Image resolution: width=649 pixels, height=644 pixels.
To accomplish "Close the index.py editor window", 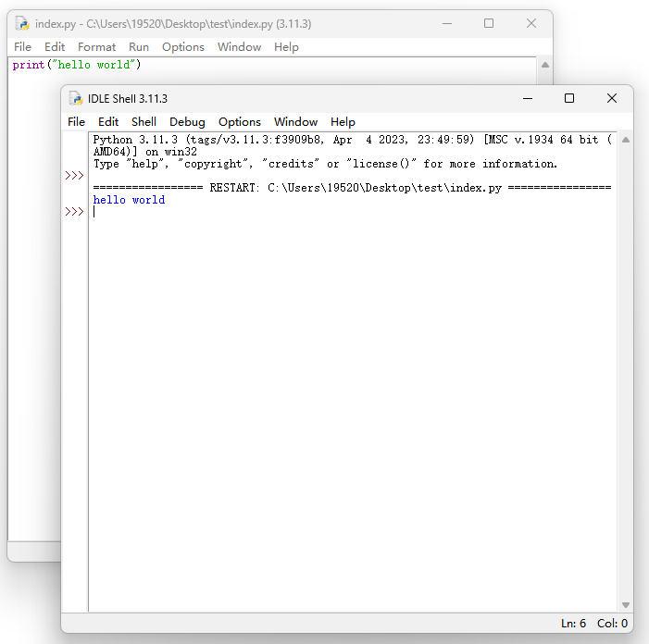I will pos(531,23).
